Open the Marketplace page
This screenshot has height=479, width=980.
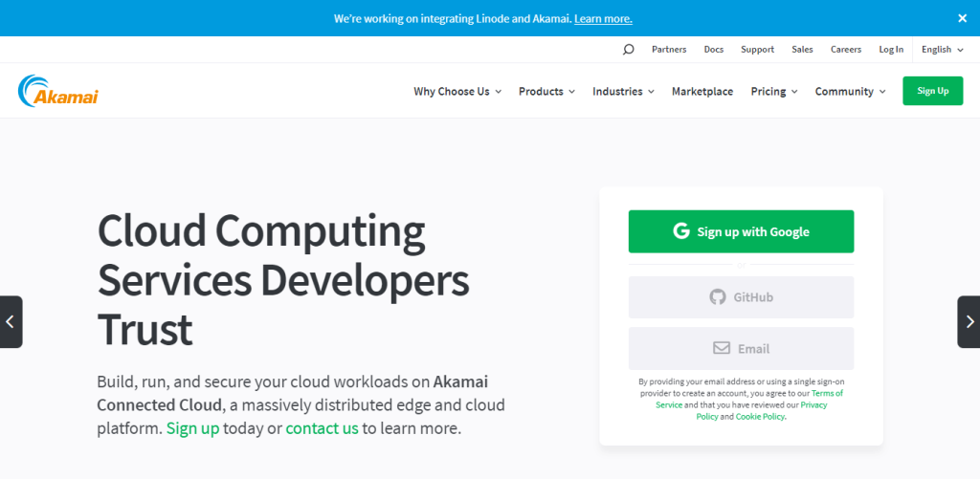702,91
